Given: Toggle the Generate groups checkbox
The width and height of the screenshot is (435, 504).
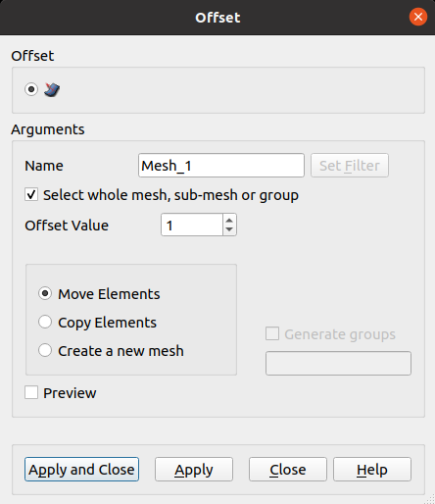Looking at the screenshot, I should tap(272, 334).
